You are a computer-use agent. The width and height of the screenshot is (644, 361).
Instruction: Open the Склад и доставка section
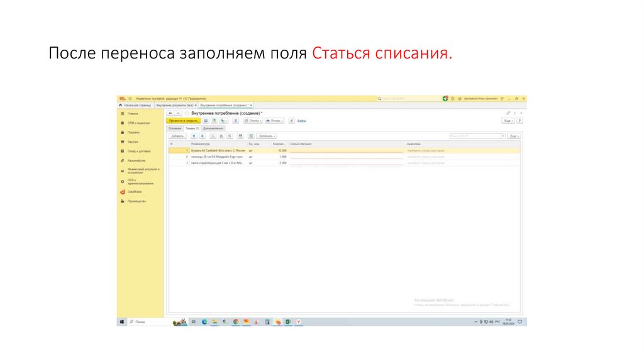tap(140, 152)
